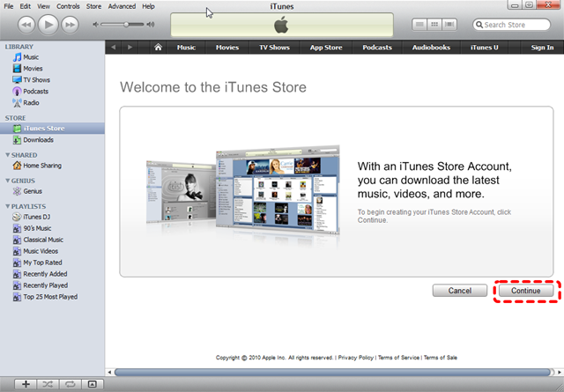Select Radio in the sidebar

click(x=52, y=103)
